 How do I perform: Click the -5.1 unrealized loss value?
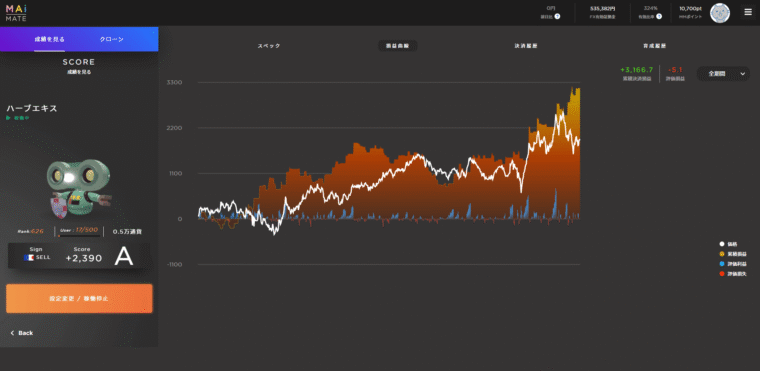pos(675,70)
